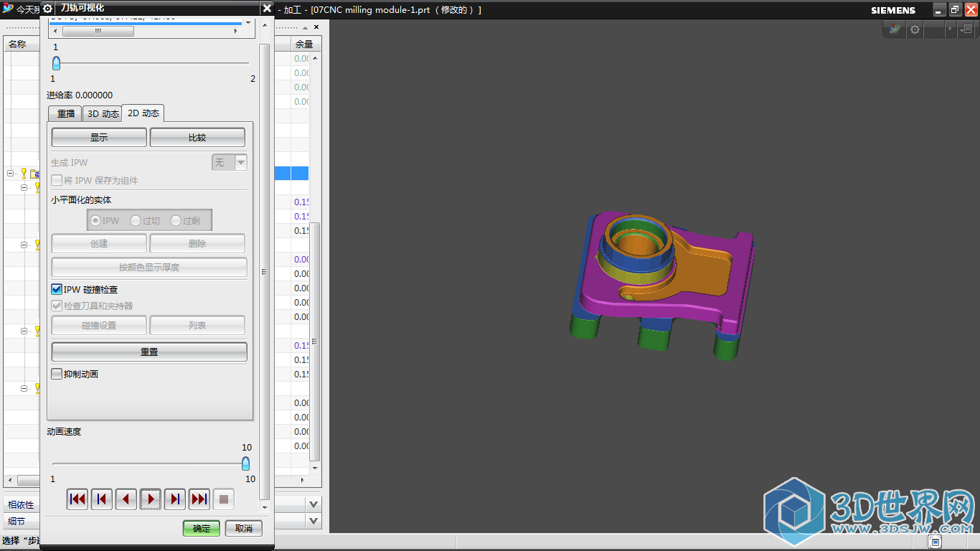Click the view orientation globe icon
This screenshot has width=980, height=551.
click(895, 29)
